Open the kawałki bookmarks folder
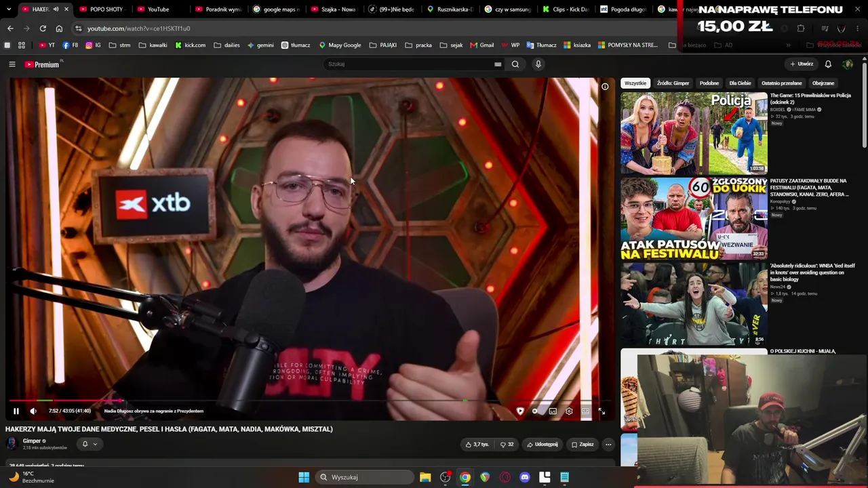The width and height of the screenshot is (868, 488). click(x=153, y=45)
